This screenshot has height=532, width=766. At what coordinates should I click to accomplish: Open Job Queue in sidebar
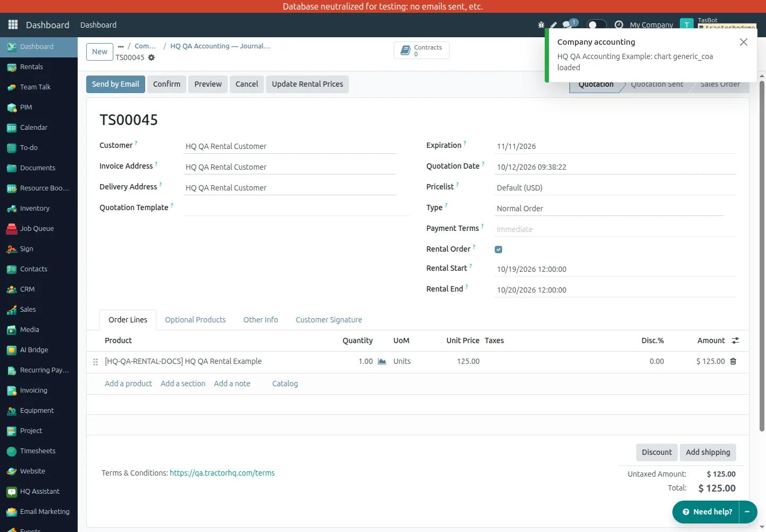tap(39, 229)
